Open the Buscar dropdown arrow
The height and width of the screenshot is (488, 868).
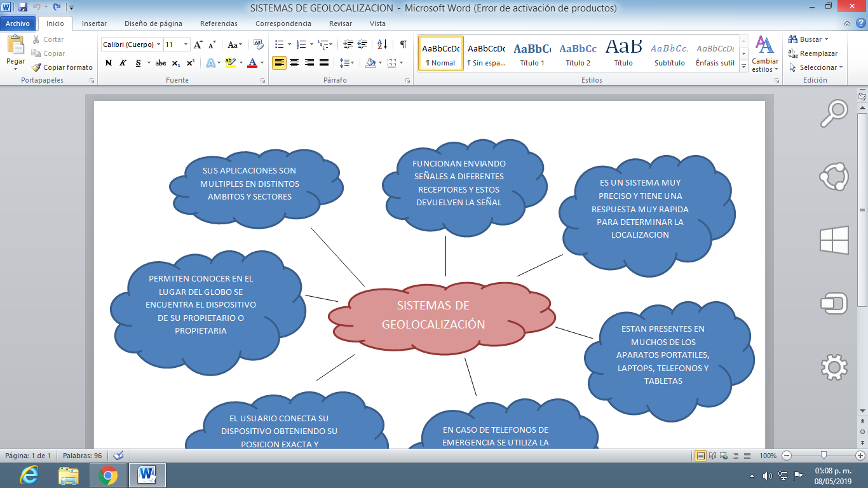(826, 39)
